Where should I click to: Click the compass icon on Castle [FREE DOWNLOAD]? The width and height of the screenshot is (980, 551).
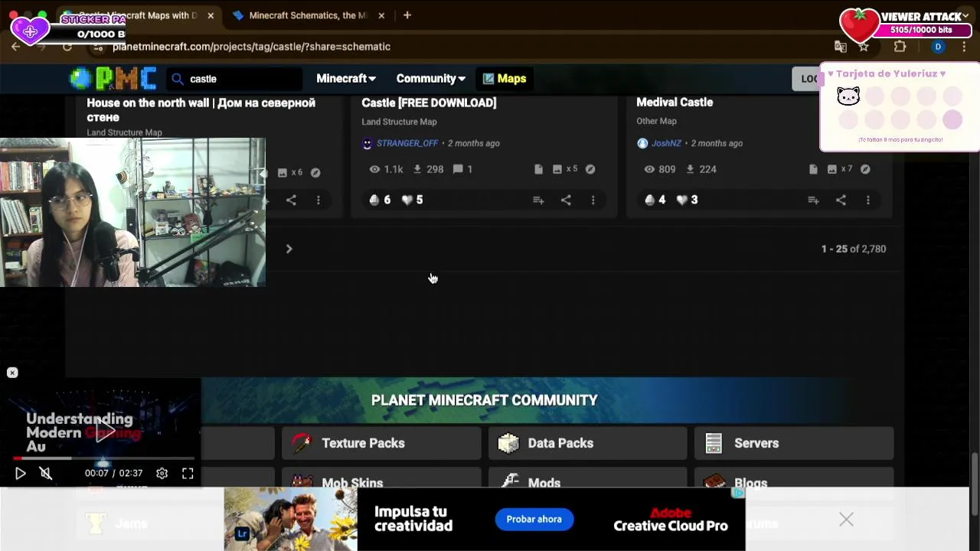[590, 169]
